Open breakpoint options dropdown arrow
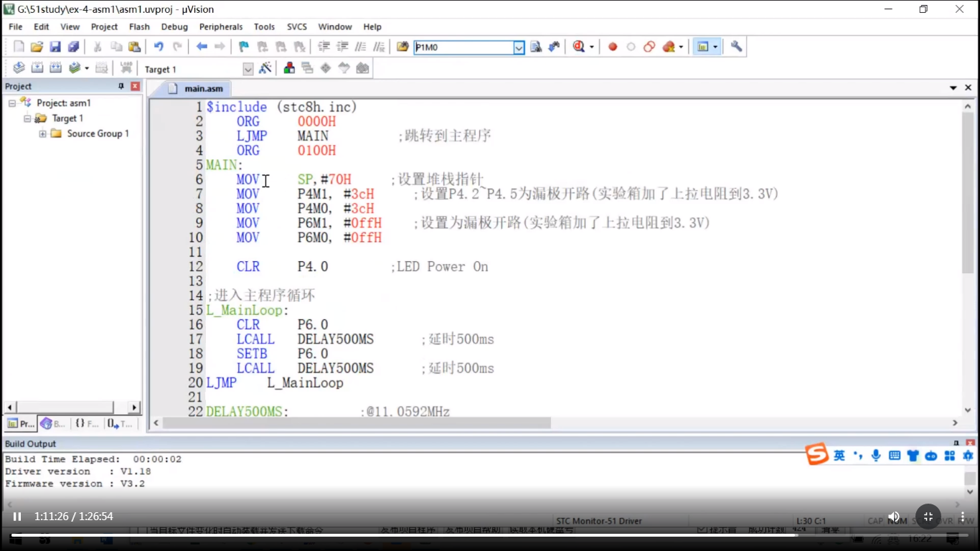 coord(681,47)
